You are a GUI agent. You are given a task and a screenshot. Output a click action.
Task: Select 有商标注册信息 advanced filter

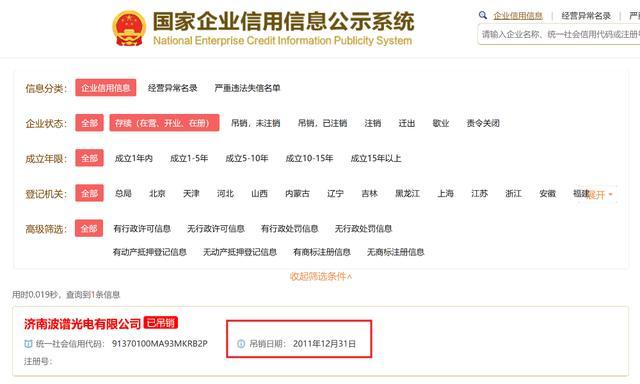[322, 252]
